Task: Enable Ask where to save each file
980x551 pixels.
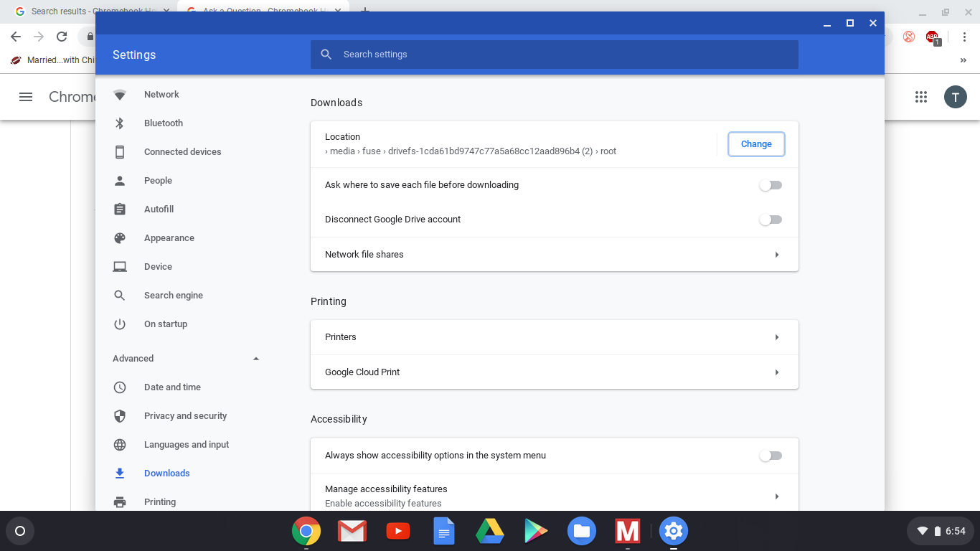Action: pos(771,185)
